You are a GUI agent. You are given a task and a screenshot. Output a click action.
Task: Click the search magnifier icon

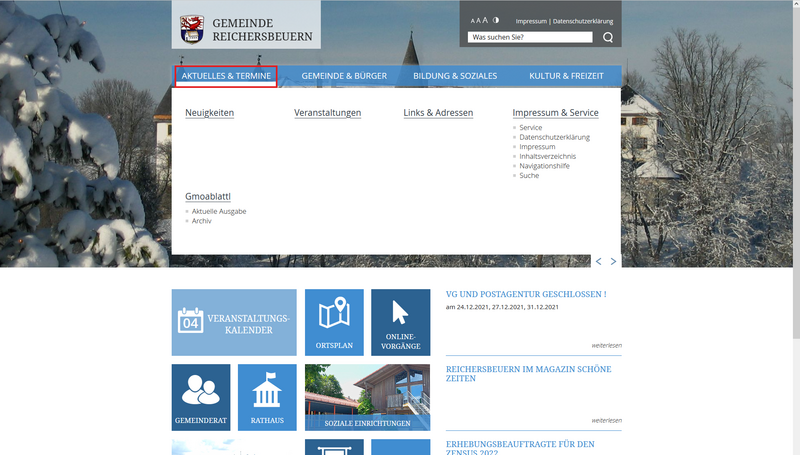click(x=608, y=38)
